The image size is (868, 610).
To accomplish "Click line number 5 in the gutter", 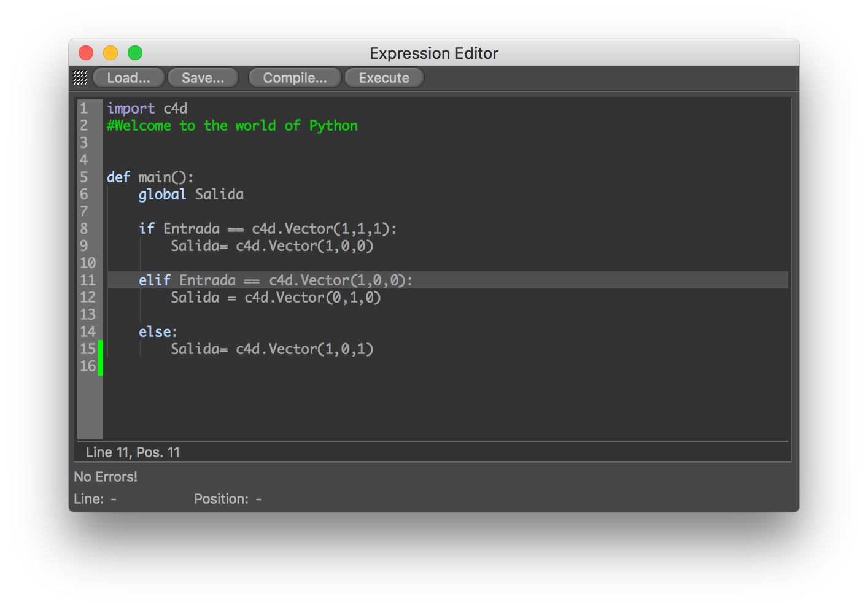I will 84,177.
